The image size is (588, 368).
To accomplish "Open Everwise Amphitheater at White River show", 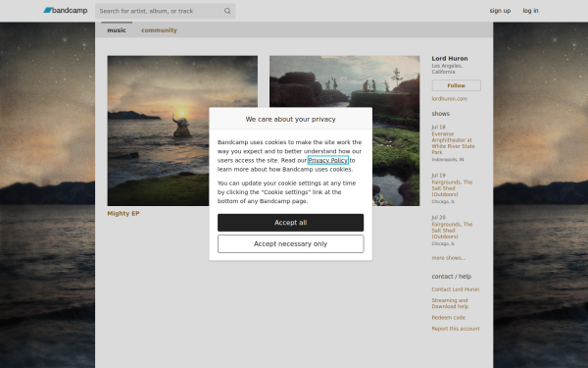I will click(x=453, y=143).
